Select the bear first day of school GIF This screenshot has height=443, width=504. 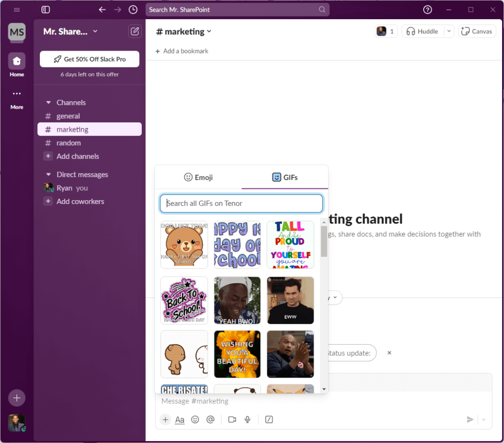coord(184,245)
